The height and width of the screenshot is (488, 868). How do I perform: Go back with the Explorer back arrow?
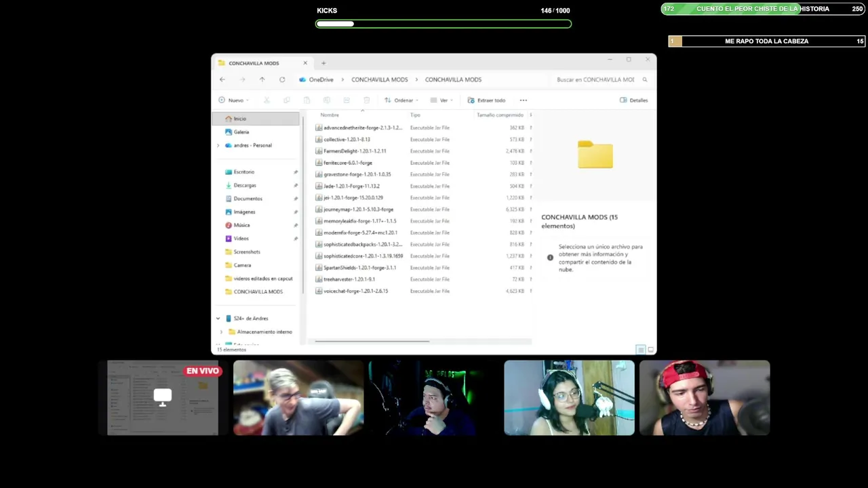click(x=222, y=79)
